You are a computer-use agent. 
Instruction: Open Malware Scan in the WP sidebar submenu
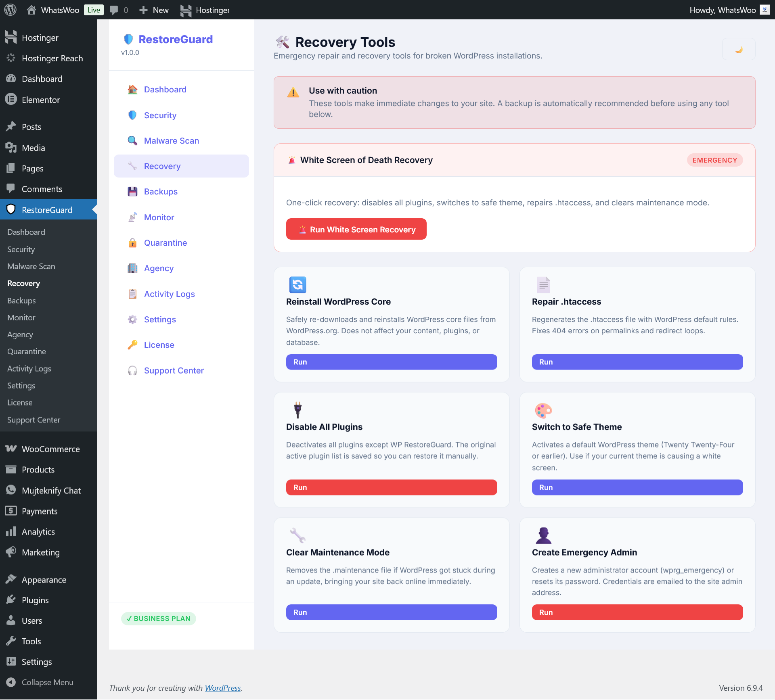click(x=31, y=266)
